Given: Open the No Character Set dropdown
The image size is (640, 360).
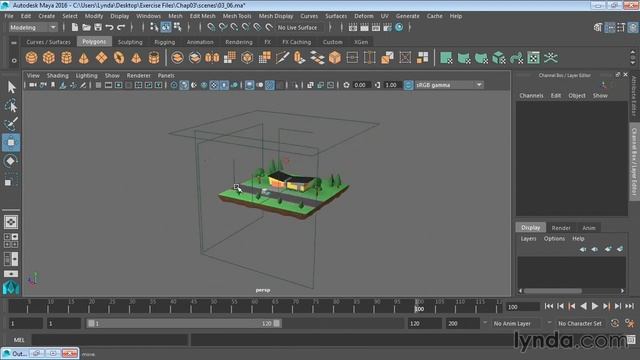Looking at the screenshot, I should pyautogui.click(x=580, y=323).
